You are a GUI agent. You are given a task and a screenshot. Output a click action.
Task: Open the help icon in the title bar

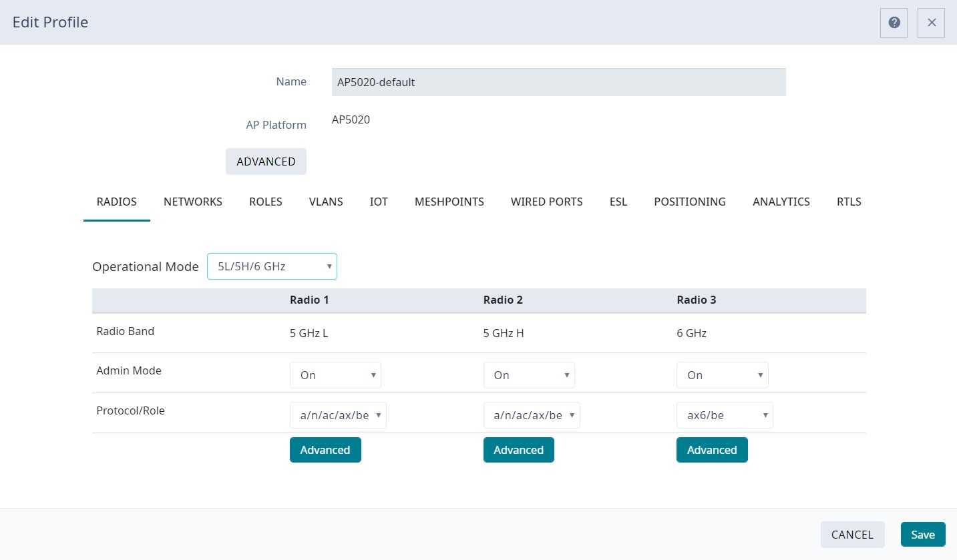click(x=894, y=22)
